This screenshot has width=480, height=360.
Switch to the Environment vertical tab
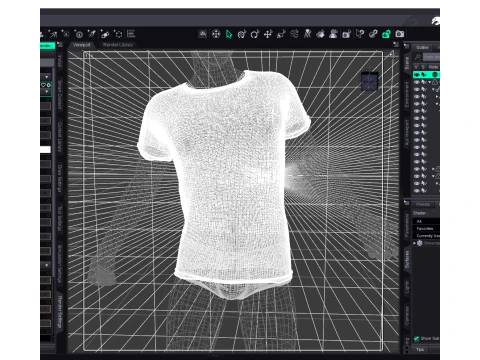pos(407,95)
